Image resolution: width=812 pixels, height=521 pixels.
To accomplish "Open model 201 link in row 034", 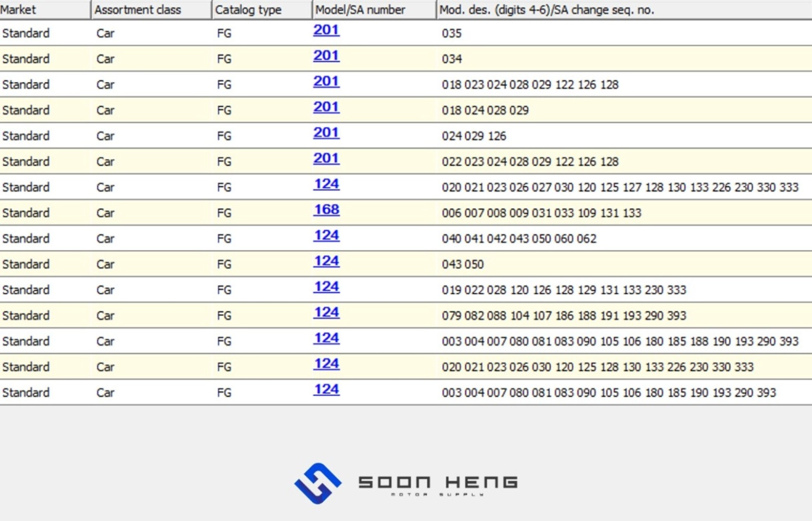I will (x=326, y=56).
